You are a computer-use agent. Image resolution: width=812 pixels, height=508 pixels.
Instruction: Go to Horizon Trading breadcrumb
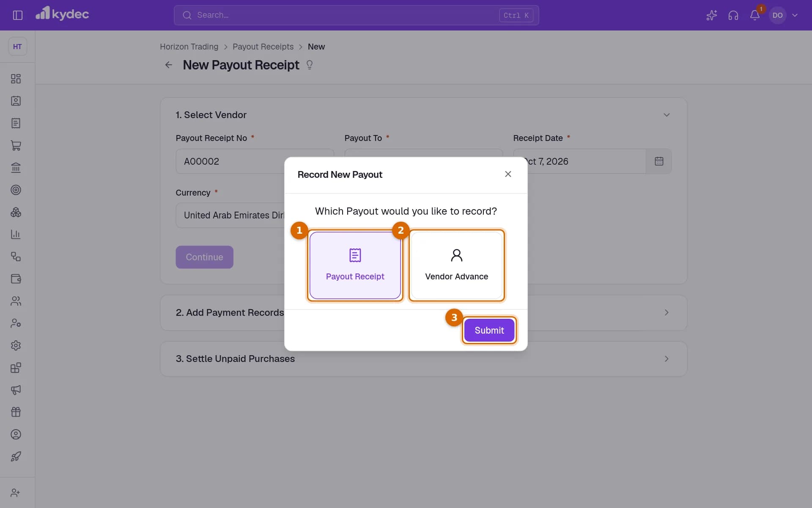pyautogui.click(x=189, y=47)
